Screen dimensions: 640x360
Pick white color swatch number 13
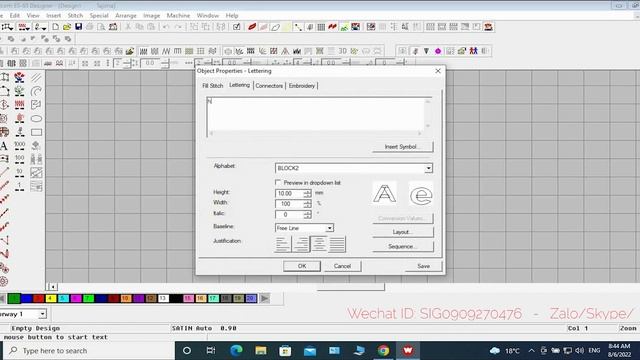pos(163,298)
